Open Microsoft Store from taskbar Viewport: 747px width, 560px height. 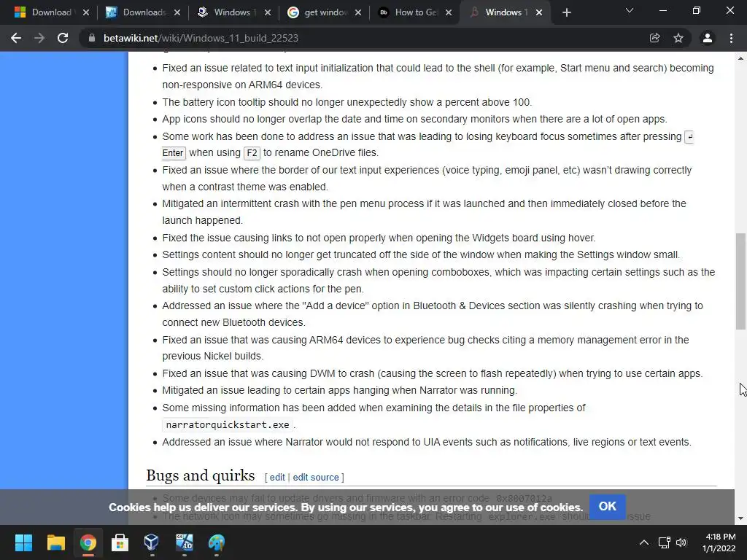click(x=120, y=542)
